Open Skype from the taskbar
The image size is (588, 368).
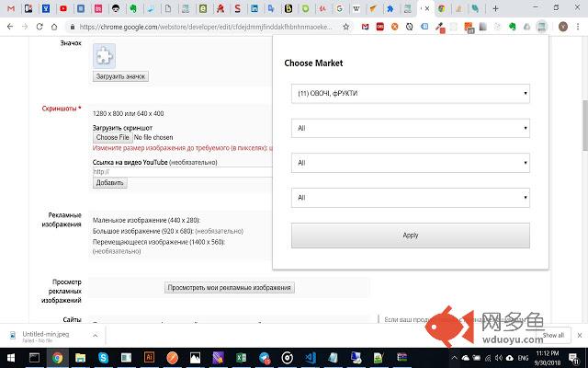pyautogui.click(x=104, y=358)
